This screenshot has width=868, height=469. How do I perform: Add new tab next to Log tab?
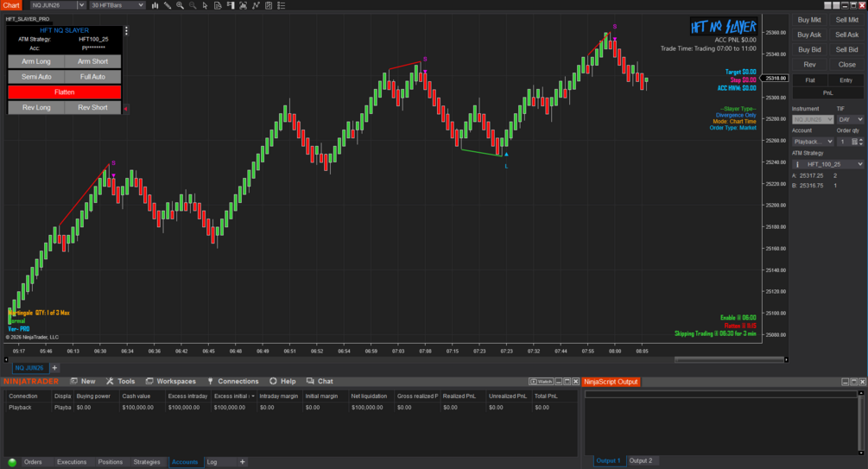pos(242,462)
